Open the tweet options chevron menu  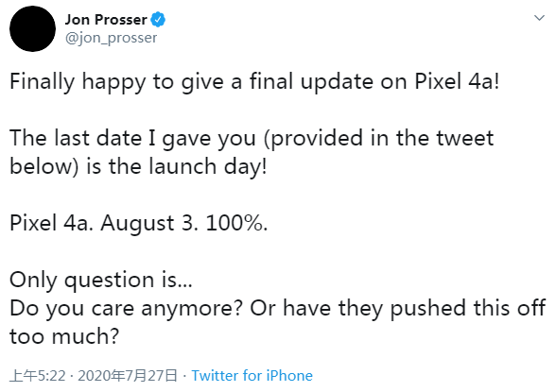(x=539, y=18)
